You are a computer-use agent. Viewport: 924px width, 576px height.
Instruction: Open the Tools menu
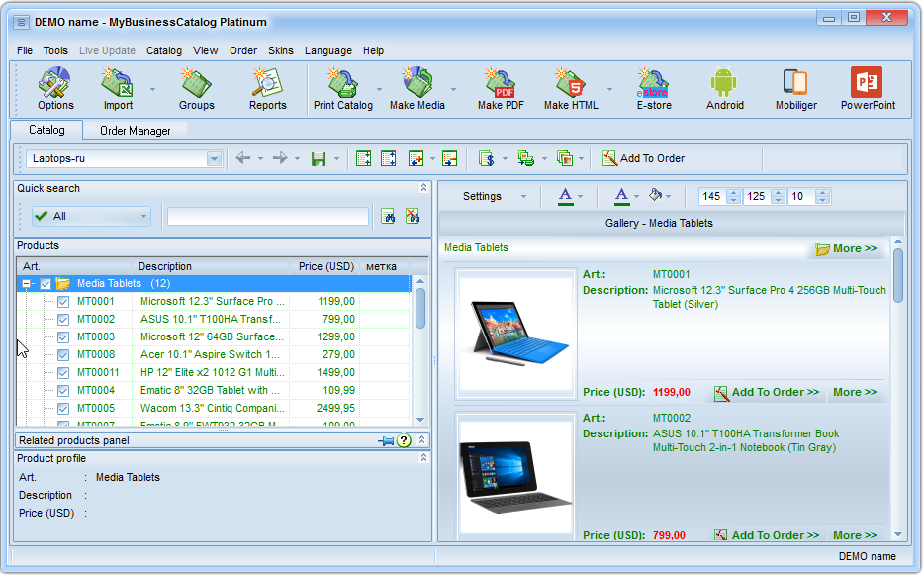click(x=55, y=50)
